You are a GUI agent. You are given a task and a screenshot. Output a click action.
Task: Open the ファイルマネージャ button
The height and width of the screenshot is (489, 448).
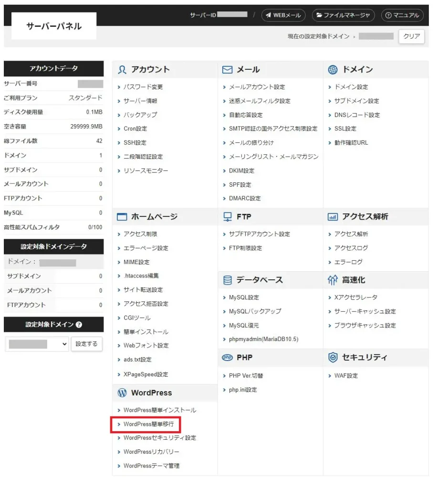coord(343,15)
